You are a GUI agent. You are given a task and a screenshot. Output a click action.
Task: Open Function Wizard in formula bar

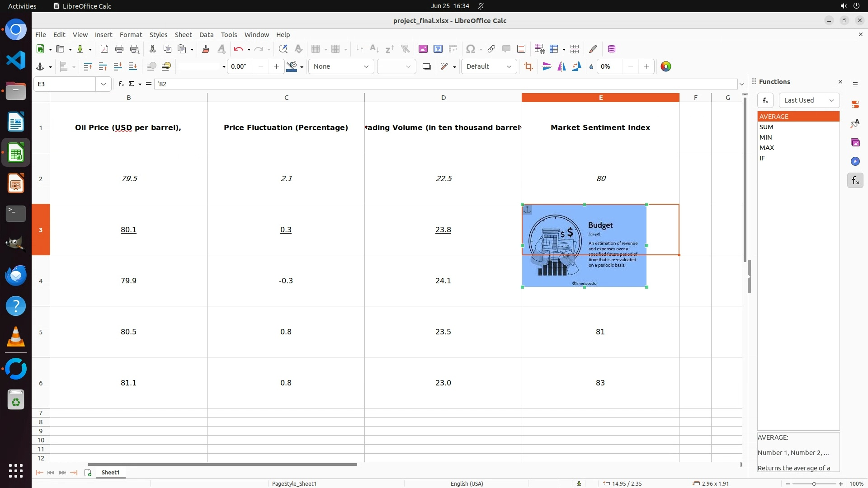tap(121, 84)
